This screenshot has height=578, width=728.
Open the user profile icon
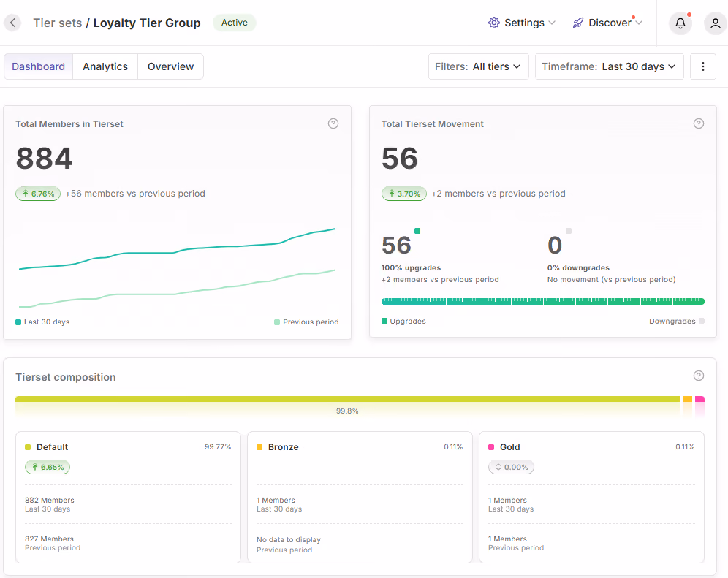pos(716,23)
